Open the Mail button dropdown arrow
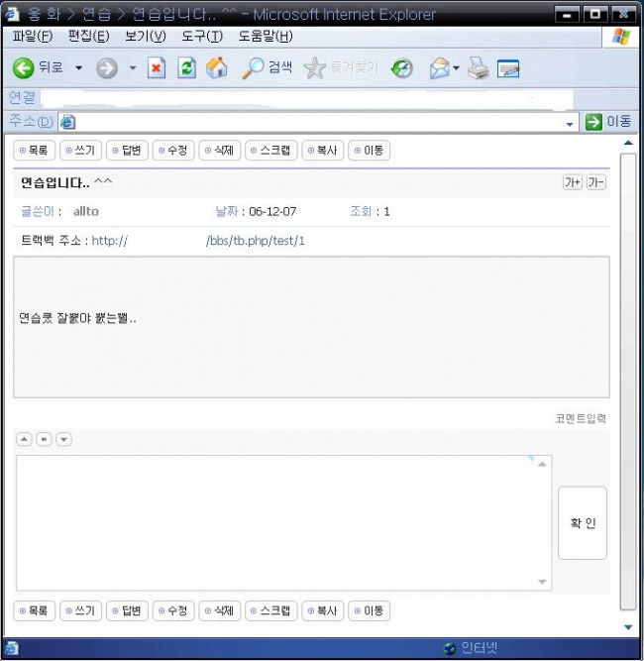This screenshot has height=661, width=644. pyautogui.click(x=456, y=67)
